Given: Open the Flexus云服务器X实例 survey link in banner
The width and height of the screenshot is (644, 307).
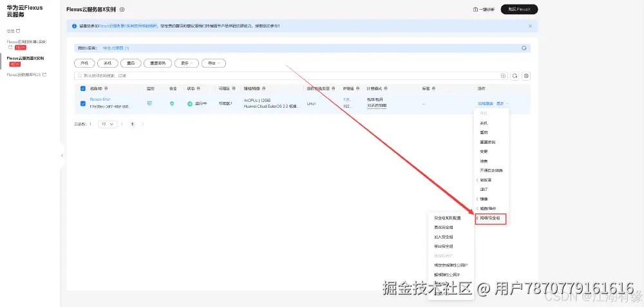Looking at the screenshot, I should [x=128, y=26].
